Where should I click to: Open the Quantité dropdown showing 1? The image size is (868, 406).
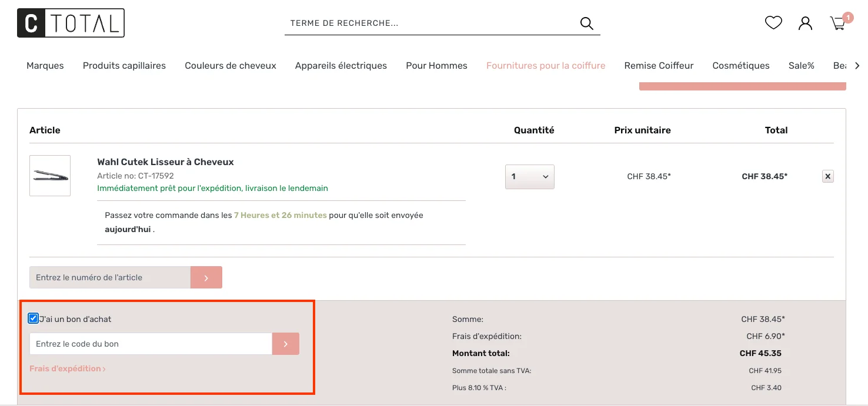pyautogui.click(x=529, y=176)
